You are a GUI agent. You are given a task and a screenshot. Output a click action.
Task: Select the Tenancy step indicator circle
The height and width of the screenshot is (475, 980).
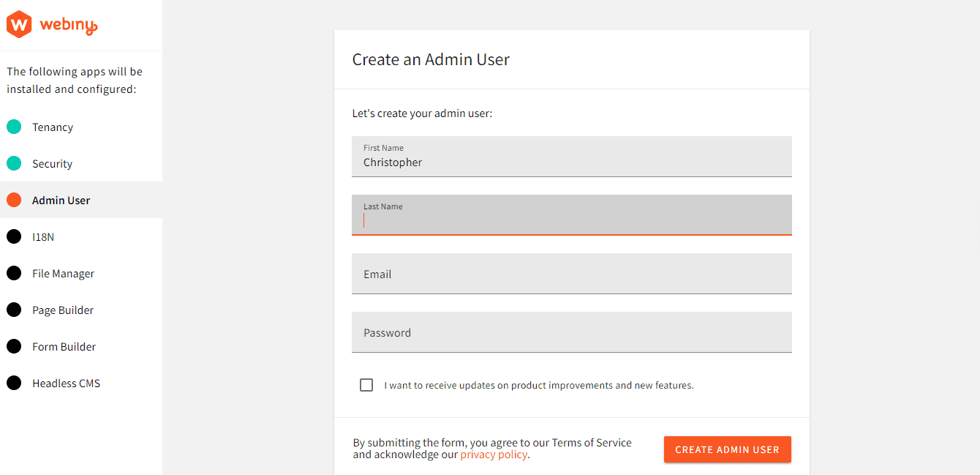click(x=13, y=127)
